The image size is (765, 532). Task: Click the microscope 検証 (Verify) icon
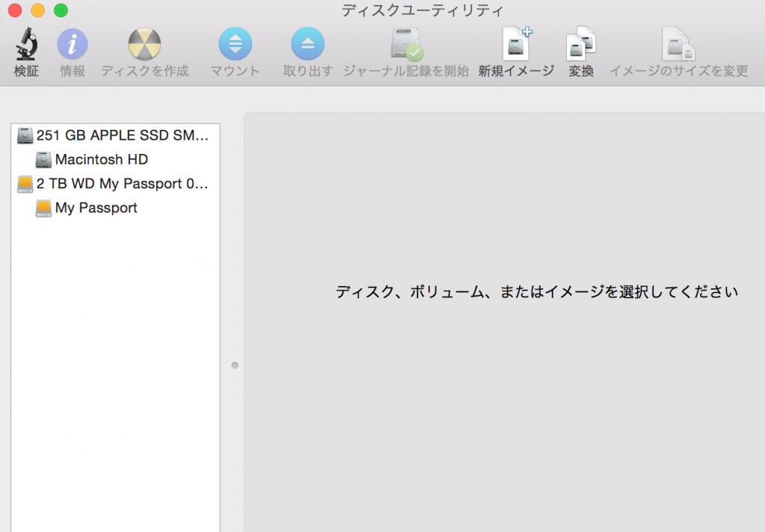pyautogui.click(x=26, y=45)
